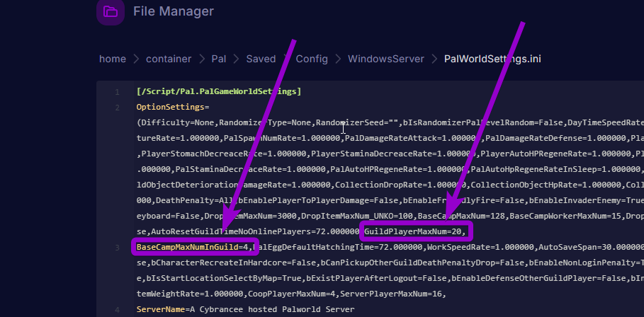
Task: Place cursor in [/Script/Pal.PalGameWorldSettings] header
Action: [219, 91]
